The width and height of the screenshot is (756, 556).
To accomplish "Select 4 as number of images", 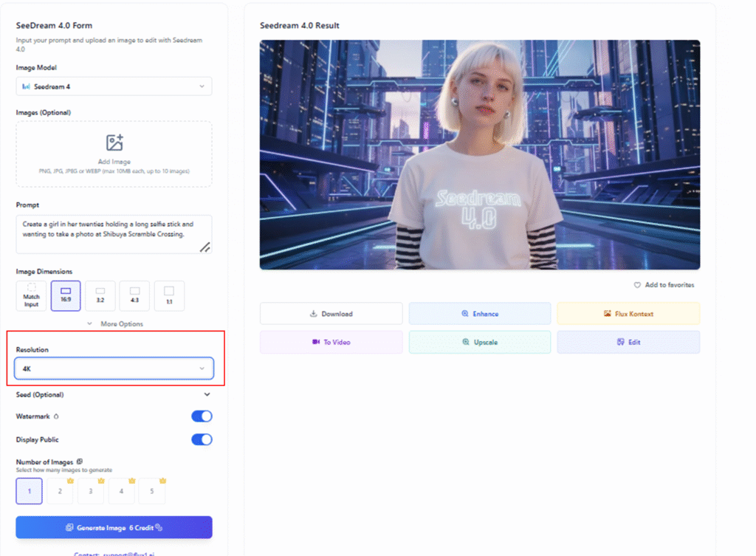I will [121, 491].
